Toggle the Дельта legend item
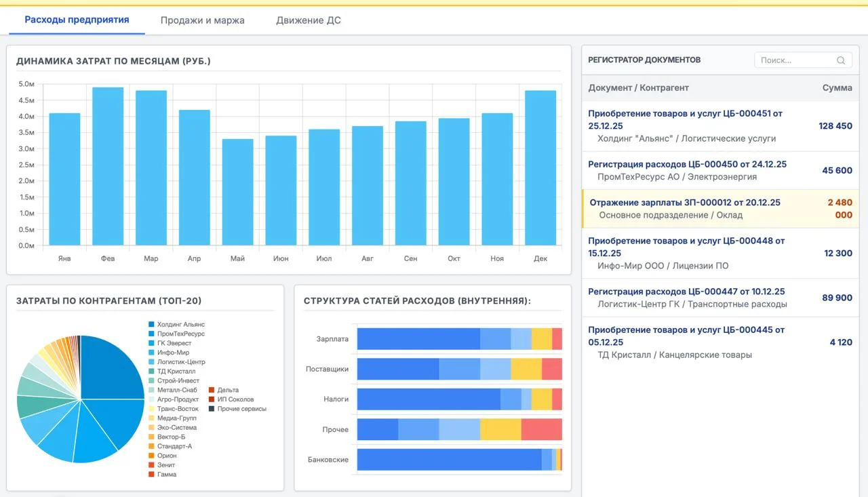Viewport: 868px width, 497px height. 228,390
